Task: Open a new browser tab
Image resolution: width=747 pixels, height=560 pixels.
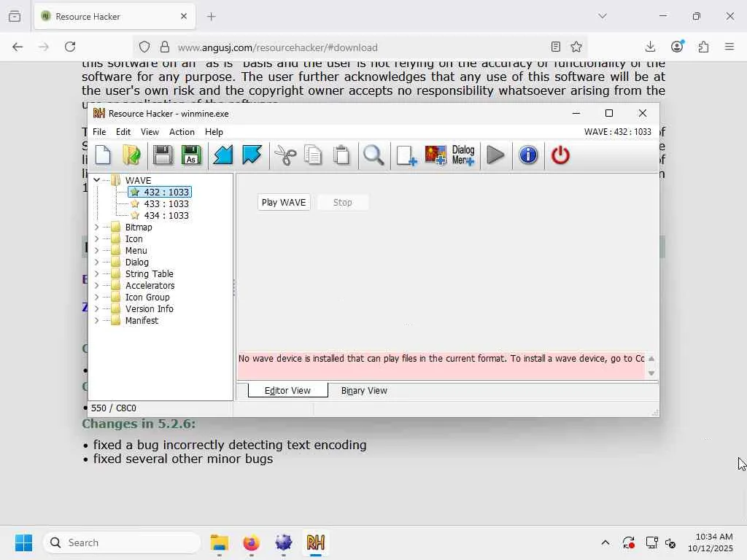Action: 212,17
